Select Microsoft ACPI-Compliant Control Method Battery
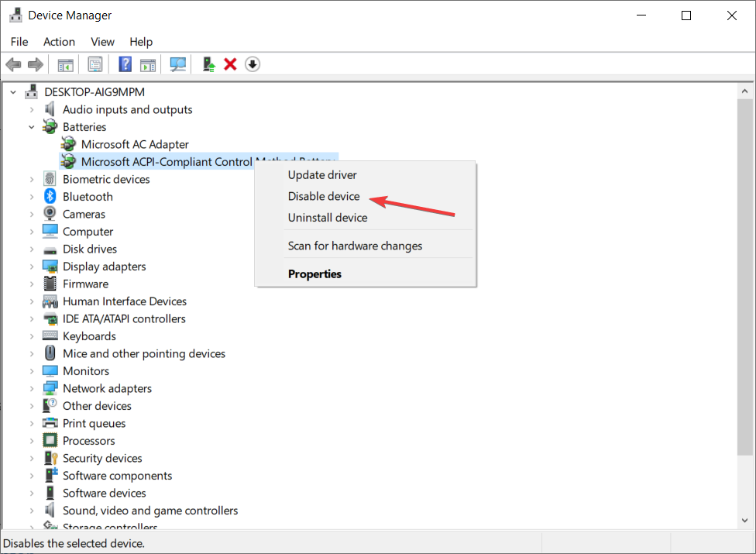This screenshot has width=756, height=554. click(x=198, y=161)
